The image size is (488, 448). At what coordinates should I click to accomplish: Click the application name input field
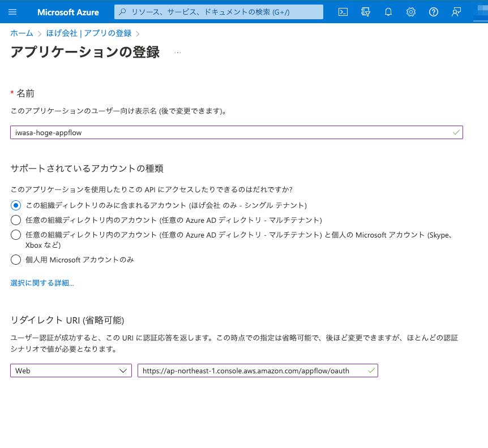tap(236, 132)
